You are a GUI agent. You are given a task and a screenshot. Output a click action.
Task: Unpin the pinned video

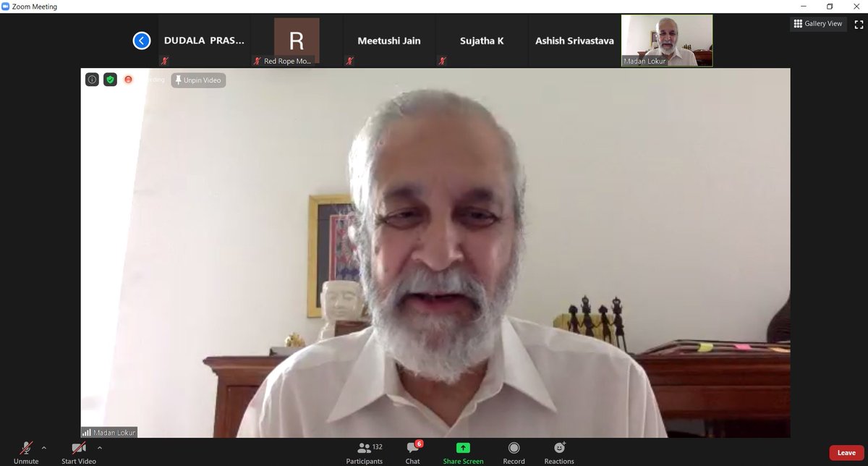click(x=198, y=80)
